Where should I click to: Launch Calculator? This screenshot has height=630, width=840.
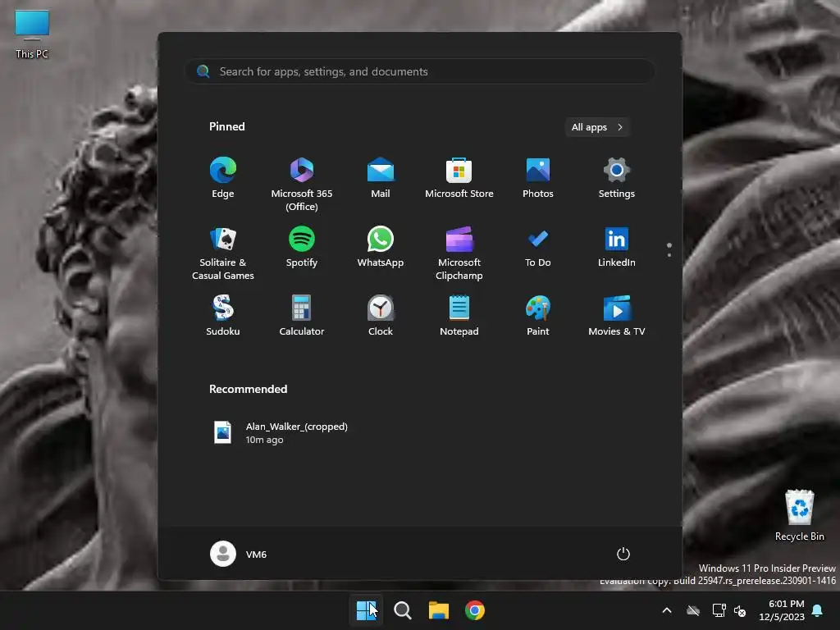coord(302,316)
